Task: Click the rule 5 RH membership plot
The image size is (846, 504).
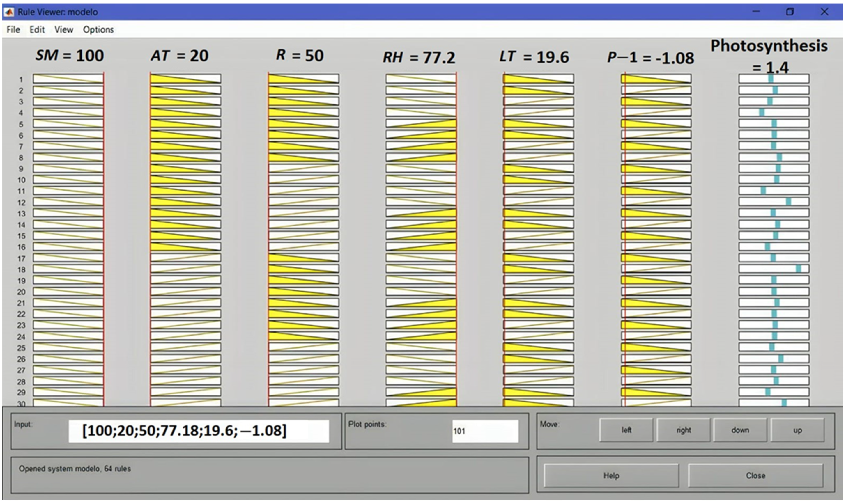Action: coord(421,124)
